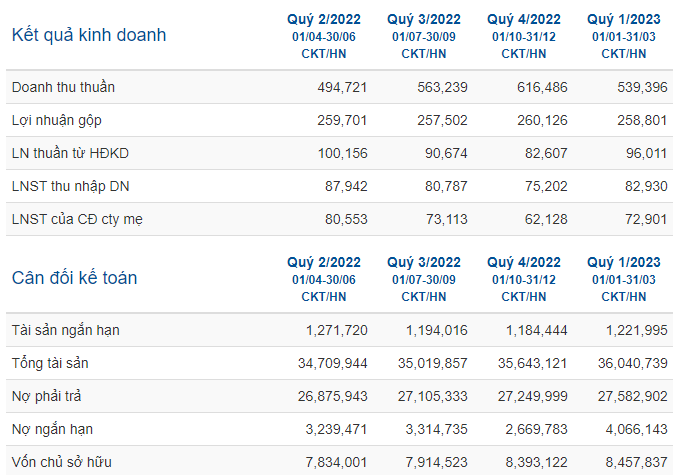This screenshot has height=475, width=673.
Task: Click the 'Tài sản ngắn hạn' row label
Action: pos(66,330)
